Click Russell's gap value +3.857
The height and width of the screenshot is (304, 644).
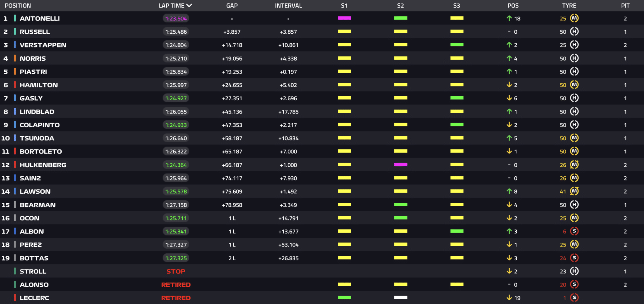[x=232, y=32]
